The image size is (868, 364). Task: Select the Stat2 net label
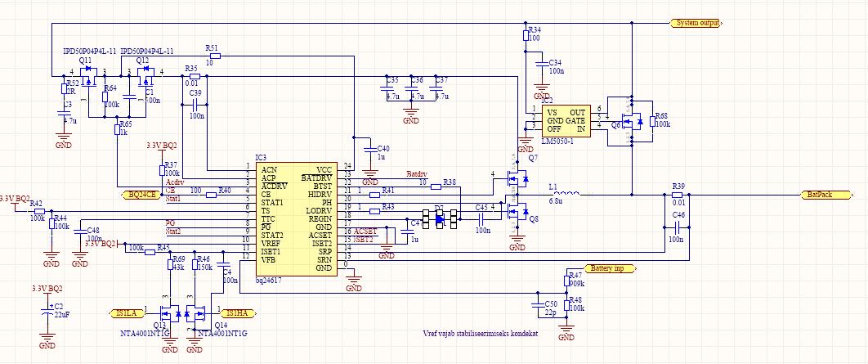coord(174,231)
